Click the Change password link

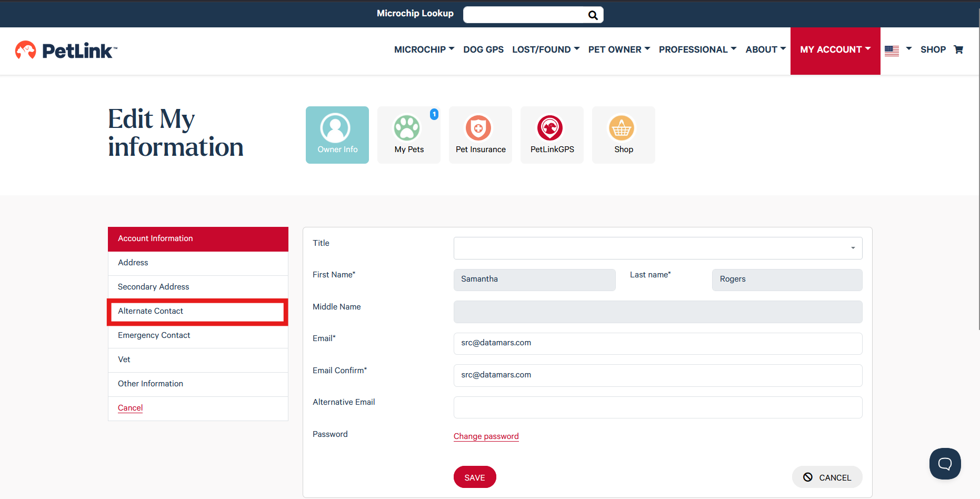point(486,436)
